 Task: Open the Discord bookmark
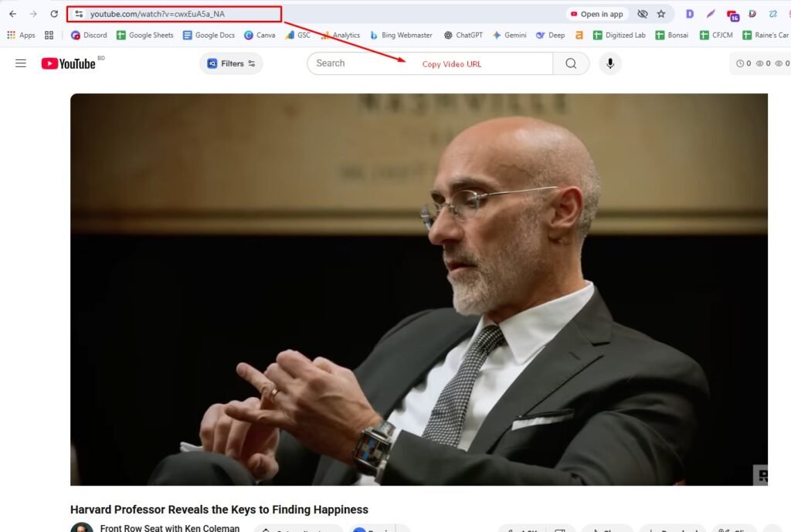click(89, 35)
